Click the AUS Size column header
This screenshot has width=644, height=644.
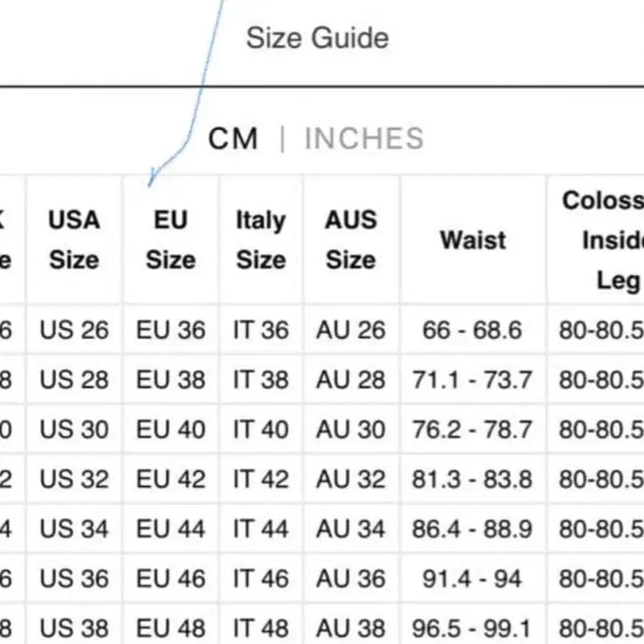tap(351, 240)
